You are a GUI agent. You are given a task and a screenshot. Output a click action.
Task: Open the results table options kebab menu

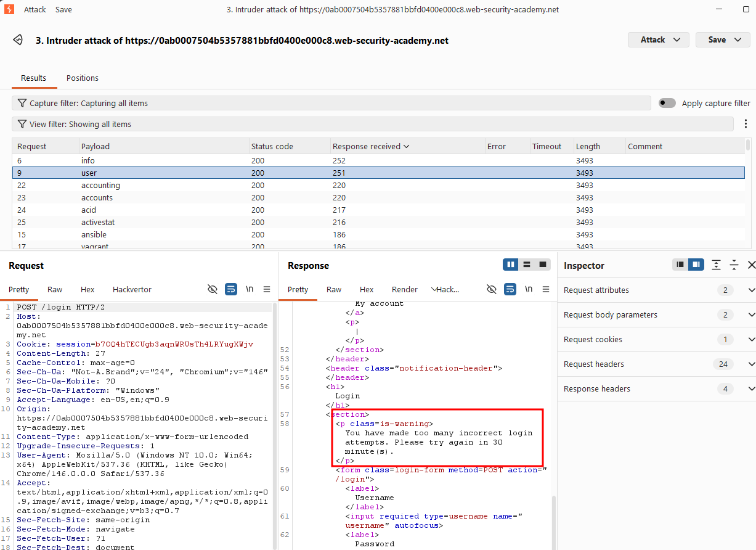(746, 124)
